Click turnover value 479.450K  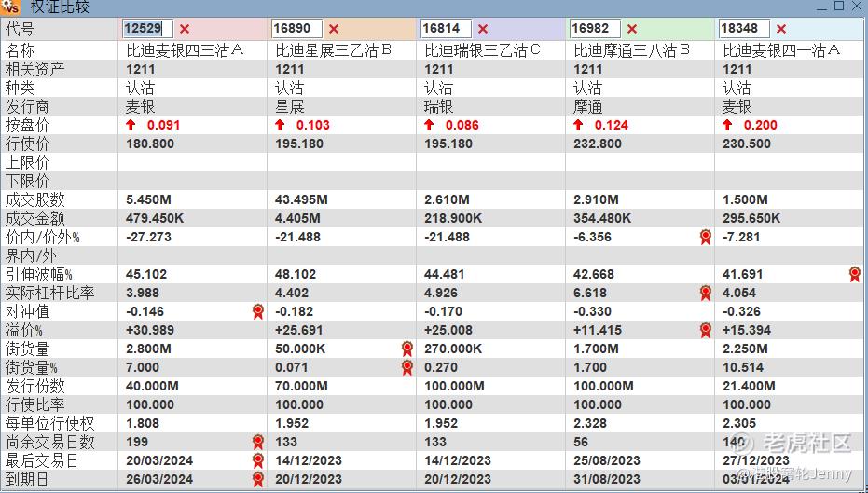pyautogui.click(x=155, y=219)
